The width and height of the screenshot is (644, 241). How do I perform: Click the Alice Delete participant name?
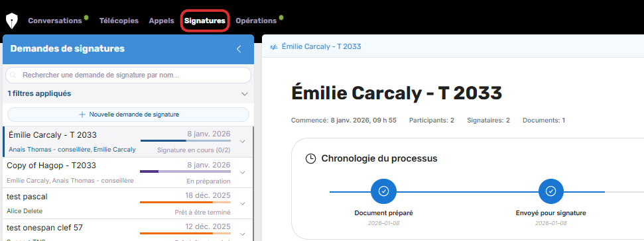coord(25,211)
